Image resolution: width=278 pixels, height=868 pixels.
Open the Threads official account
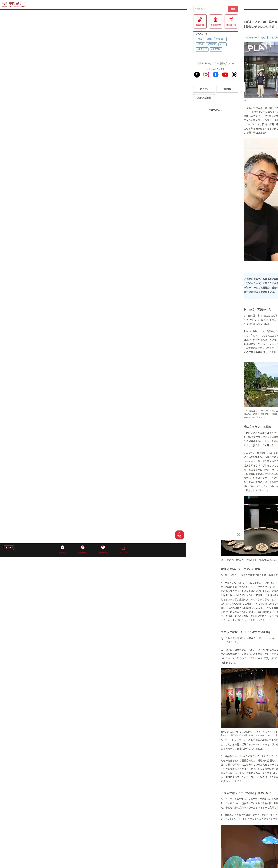[234, 75]
